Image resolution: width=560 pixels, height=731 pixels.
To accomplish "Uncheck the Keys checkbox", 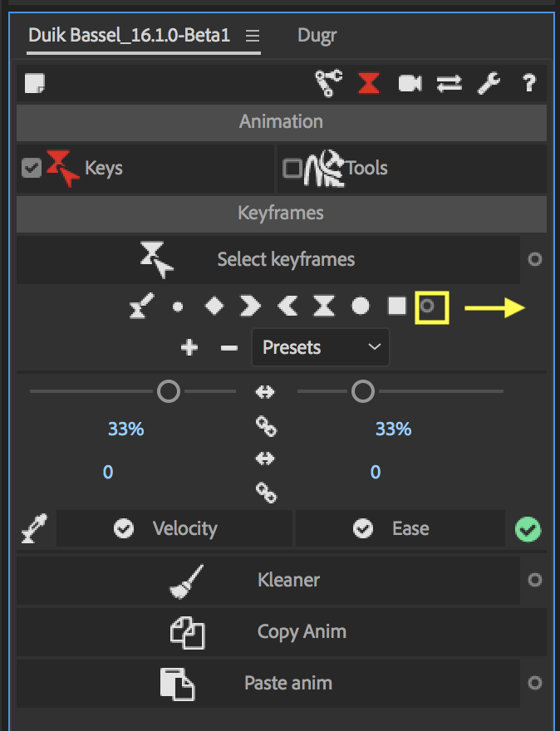I will (x=32, y=168).
